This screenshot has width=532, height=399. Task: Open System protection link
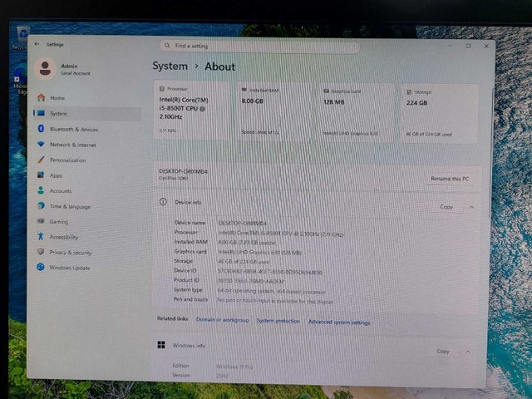(278, 321)
